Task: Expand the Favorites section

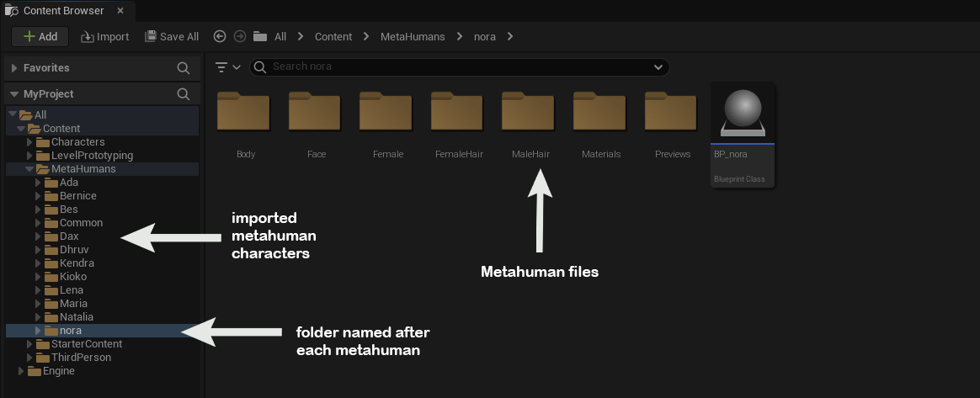Action: (14, 68)
